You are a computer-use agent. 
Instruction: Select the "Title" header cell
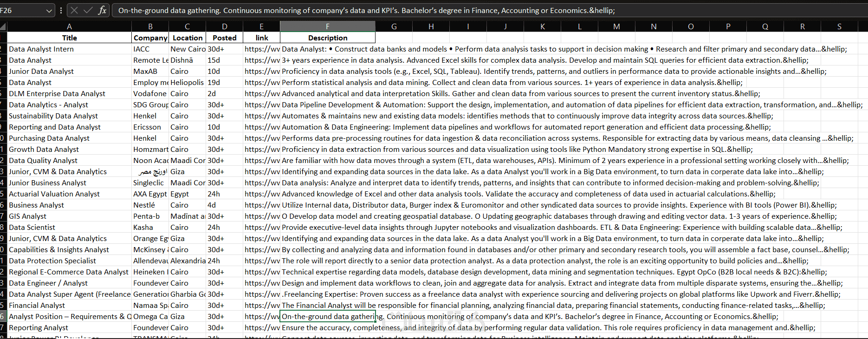pos(69,38)
